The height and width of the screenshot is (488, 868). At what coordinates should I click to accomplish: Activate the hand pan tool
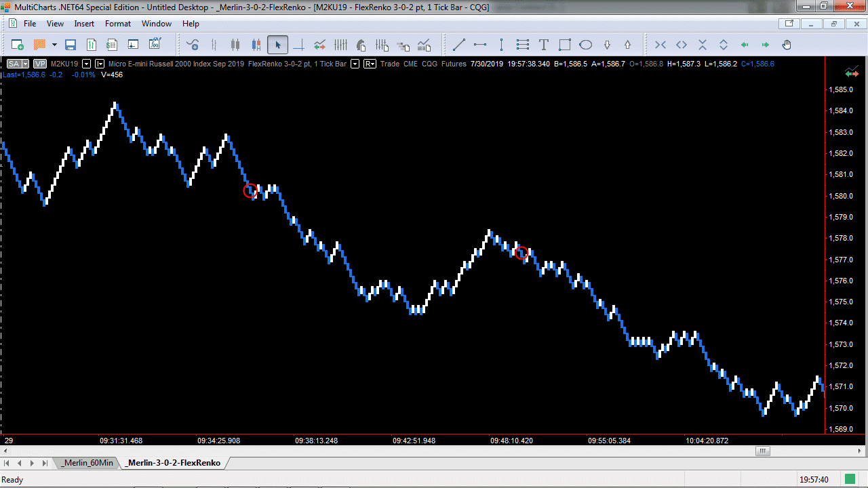tap(787, 45)
